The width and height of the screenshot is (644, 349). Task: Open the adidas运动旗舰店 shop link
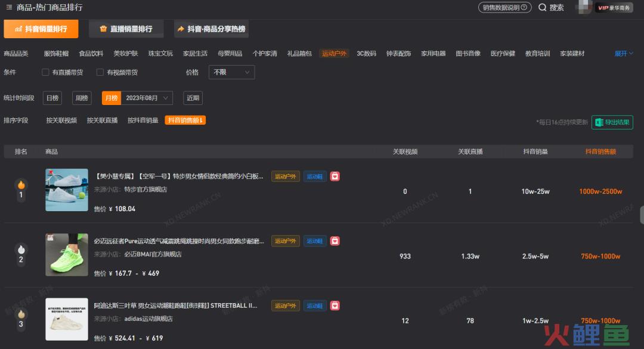coord(148,319)
